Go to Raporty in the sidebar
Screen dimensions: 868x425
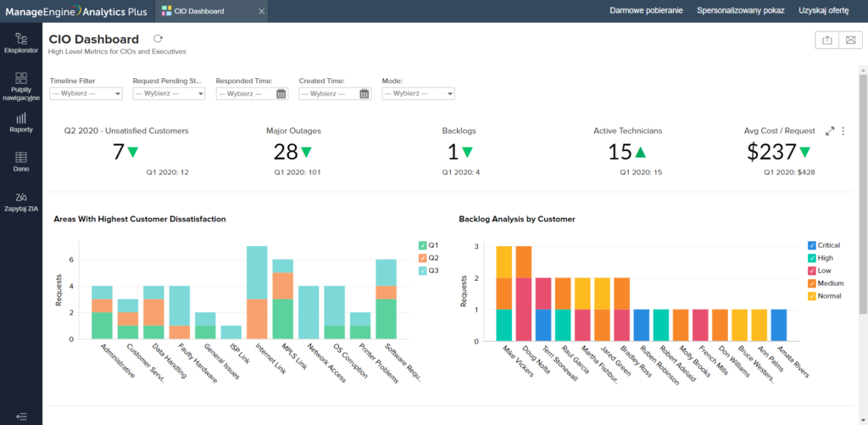pos(21,123)
